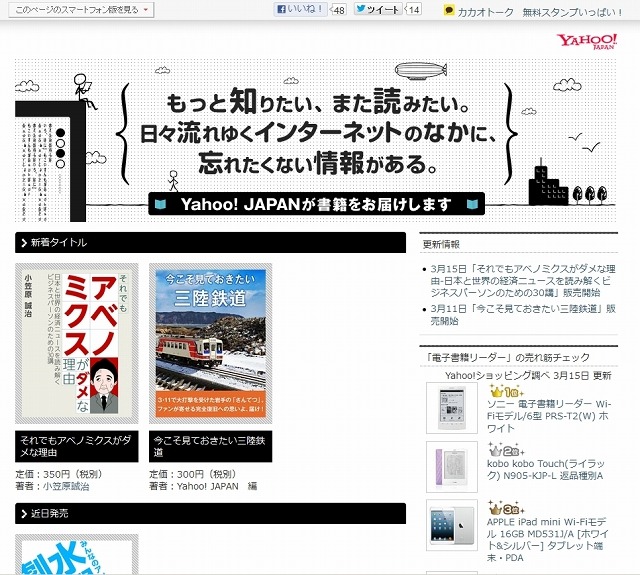This screenshot has height=575, width=640.
Task: Open the kobo Touch product thumbnail
Action: pyautogui.click(x=452, y=467)
